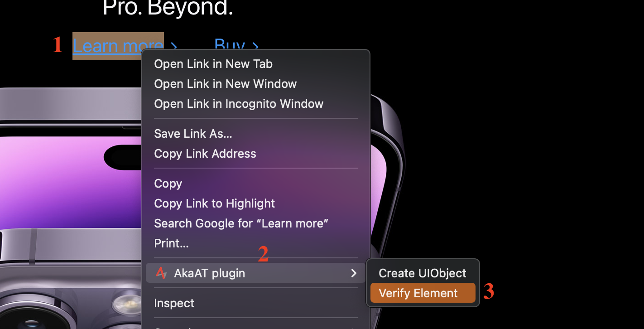Click the chevron beside the Buy link
This screenshot has height=329, width=644.
tap(255, 46)
